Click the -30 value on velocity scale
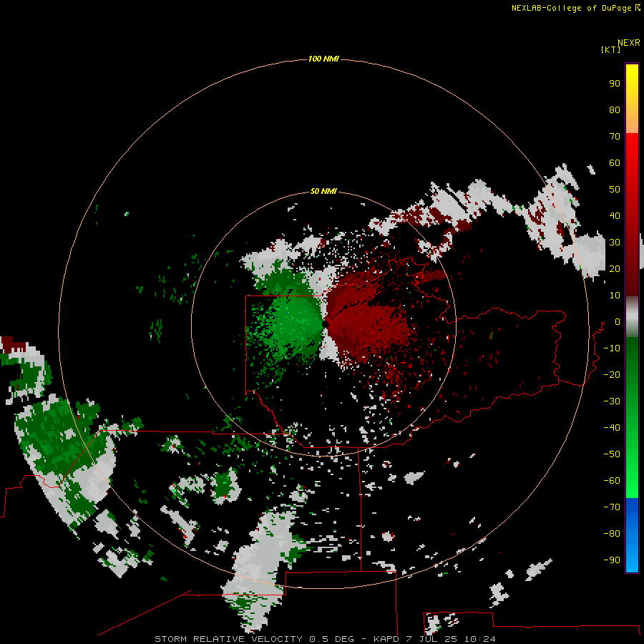This screenshot has height=644, width=644. tap(612, 401)
